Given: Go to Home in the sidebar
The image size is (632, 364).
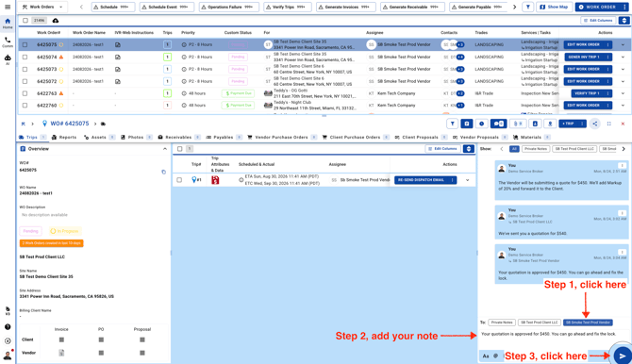Looking at the screenshot, I should tap(8, 24).
